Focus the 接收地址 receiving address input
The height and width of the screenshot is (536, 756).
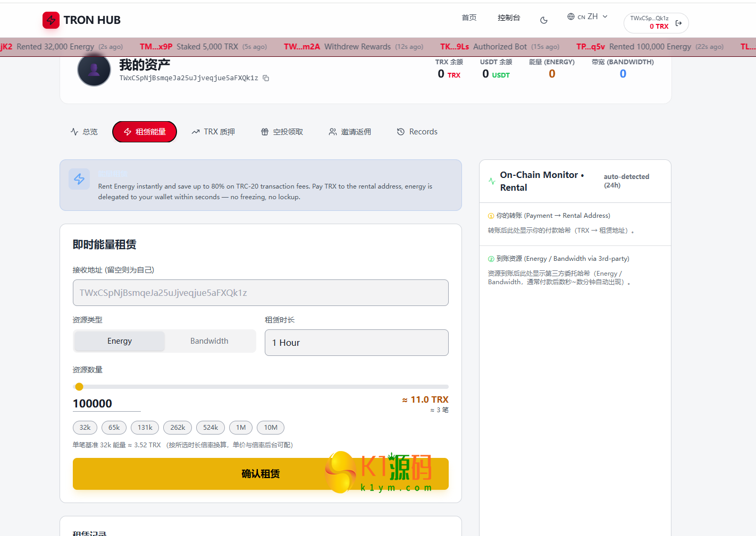pyautogui.click(x=261, y=293)
